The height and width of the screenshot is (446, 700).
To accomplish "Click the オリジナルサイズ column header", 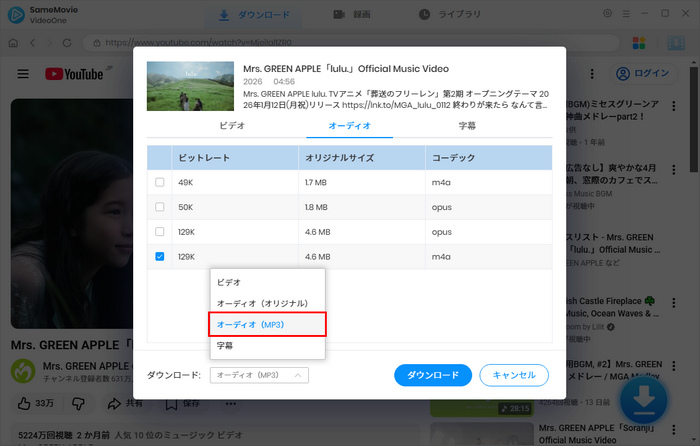I will point(362,158).
